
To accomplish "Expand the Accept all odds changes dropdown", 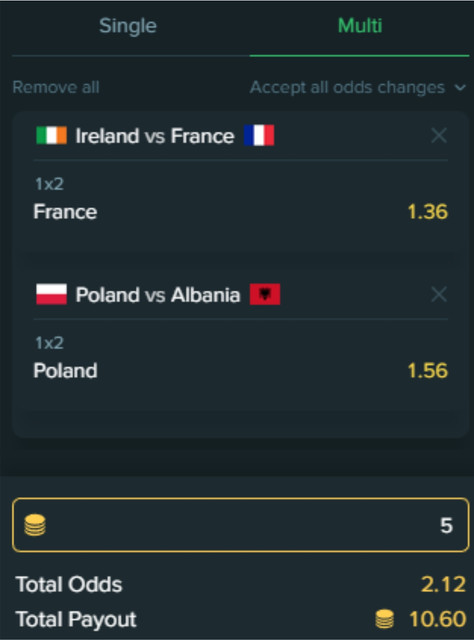I will click(357, 87).
